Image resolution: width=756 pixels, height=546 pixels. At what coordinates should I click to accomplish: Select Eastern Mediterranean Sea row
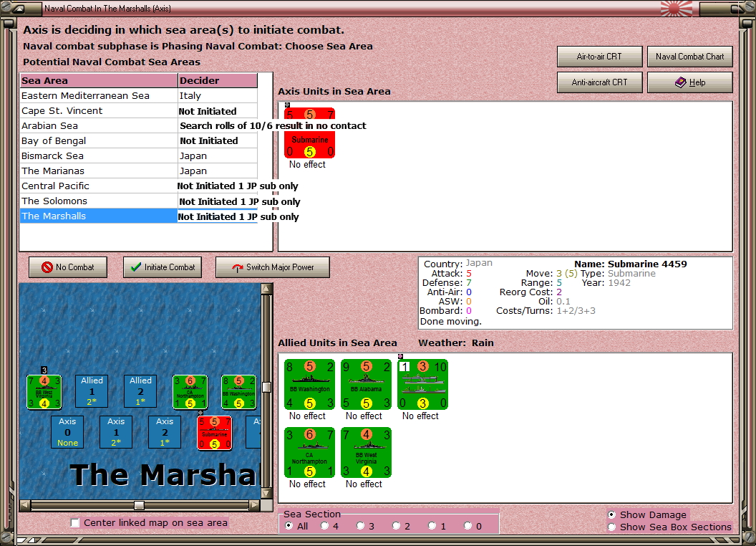pos(139,95)
